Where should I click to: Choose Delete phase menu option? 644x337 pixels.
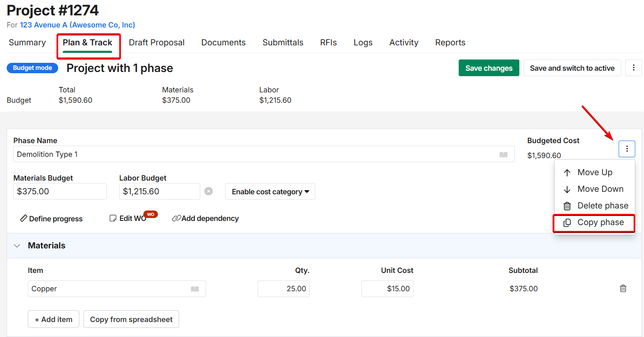coord(595,206)
